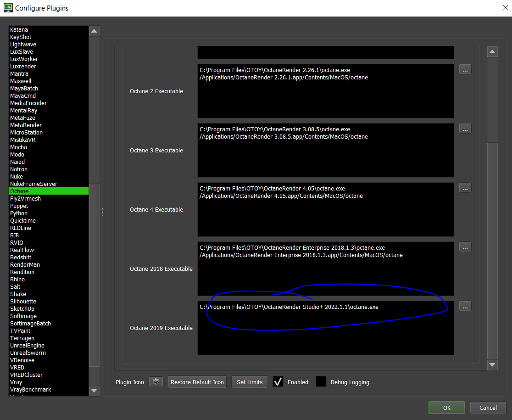Browse for Octane 4 Executable path

(x=465, y=188)
